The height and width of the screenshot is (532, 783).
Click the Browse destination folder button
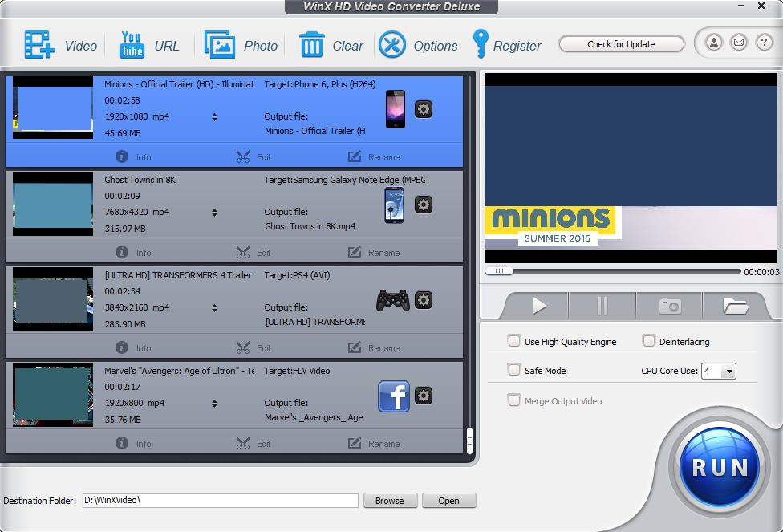pyautogui.click(x=390, y=501)
